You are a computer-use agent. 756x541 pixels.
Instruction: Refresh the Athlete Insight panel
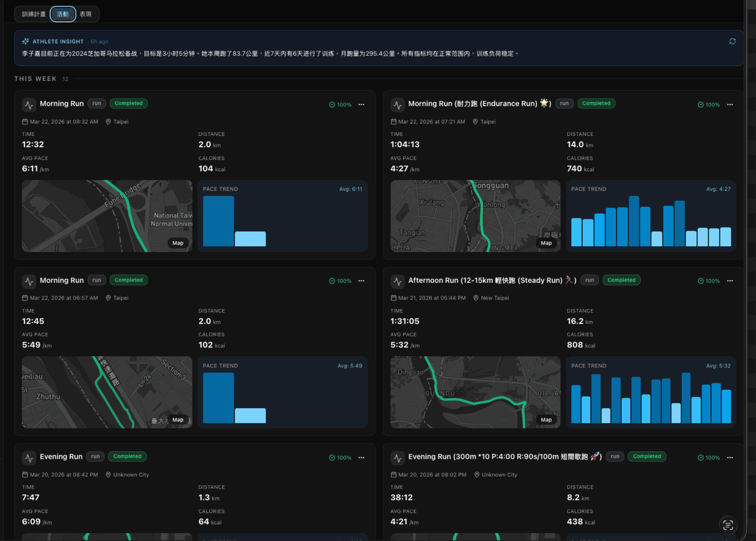(x=732, y=42)
